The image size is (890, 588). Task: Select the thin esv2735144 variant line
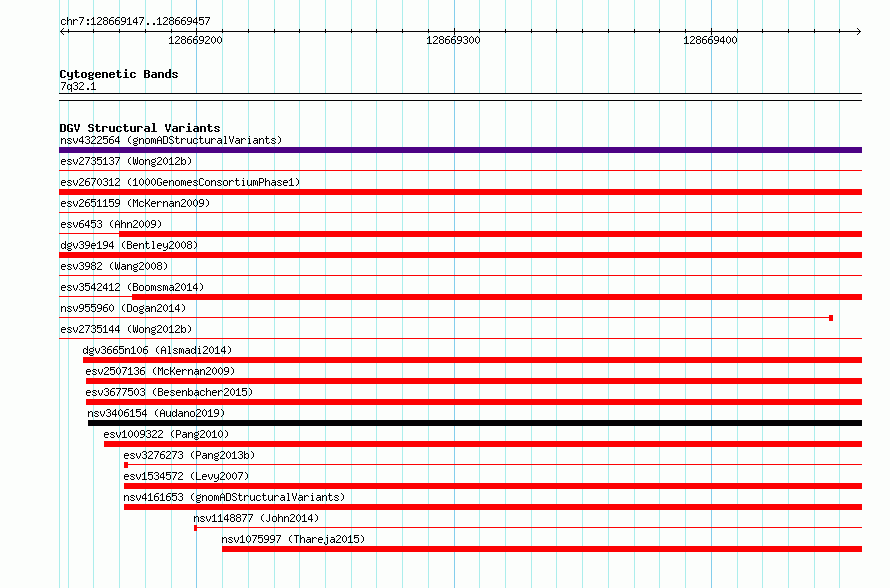pos(460,338)
